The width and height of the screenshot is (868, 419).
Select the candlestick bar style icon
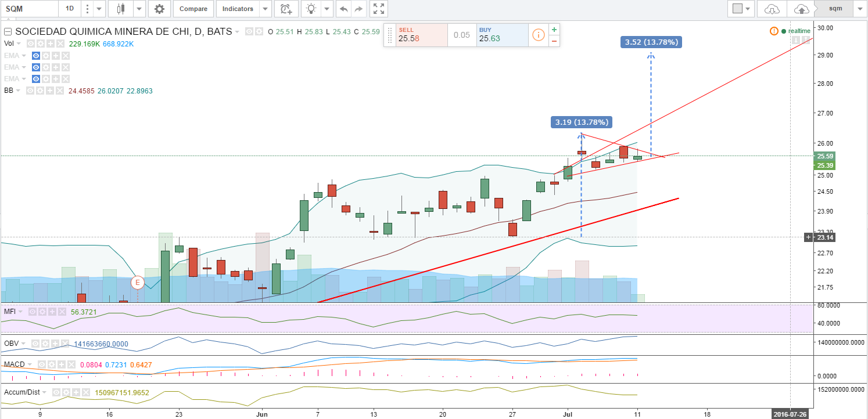[x=121, y=9]
